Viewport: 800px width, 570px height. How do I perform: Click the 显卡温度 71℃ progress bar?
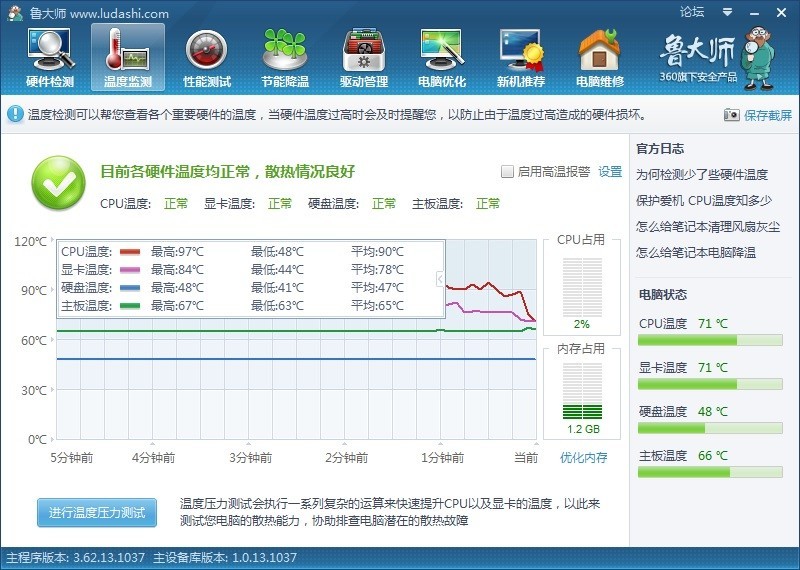coord(710,384)
